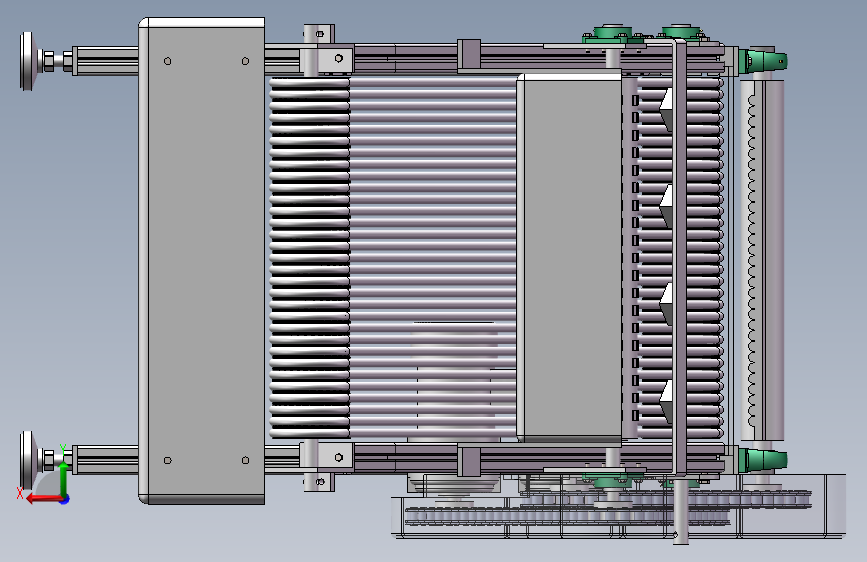Select the lower-right green bearing housing
Image resolution: width=867 pixels, height=562 pixels.
tap(763, 460)
